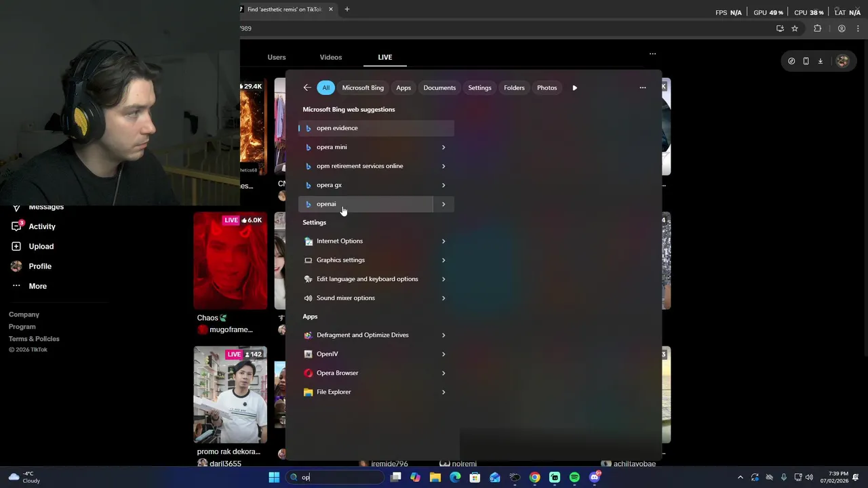Filter search results by Folders
Viewport: 868px width, 488px height.
click(514, 87)
